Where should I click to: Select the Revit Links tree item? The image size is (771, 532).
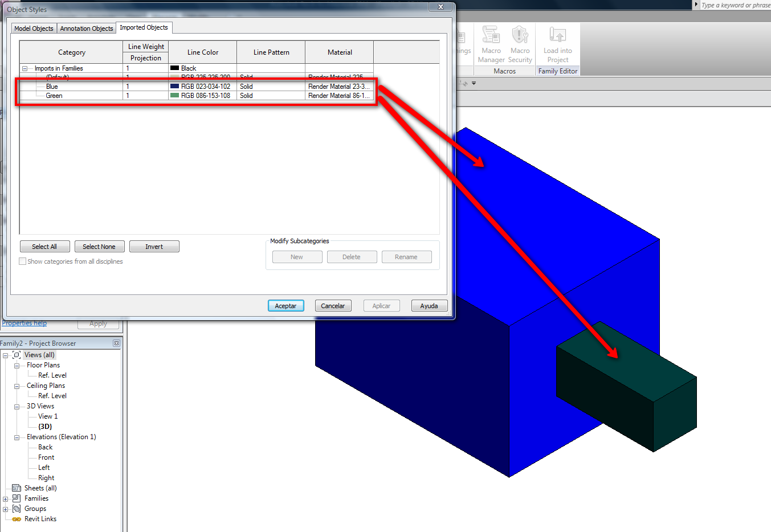click(x=40, y=519)
